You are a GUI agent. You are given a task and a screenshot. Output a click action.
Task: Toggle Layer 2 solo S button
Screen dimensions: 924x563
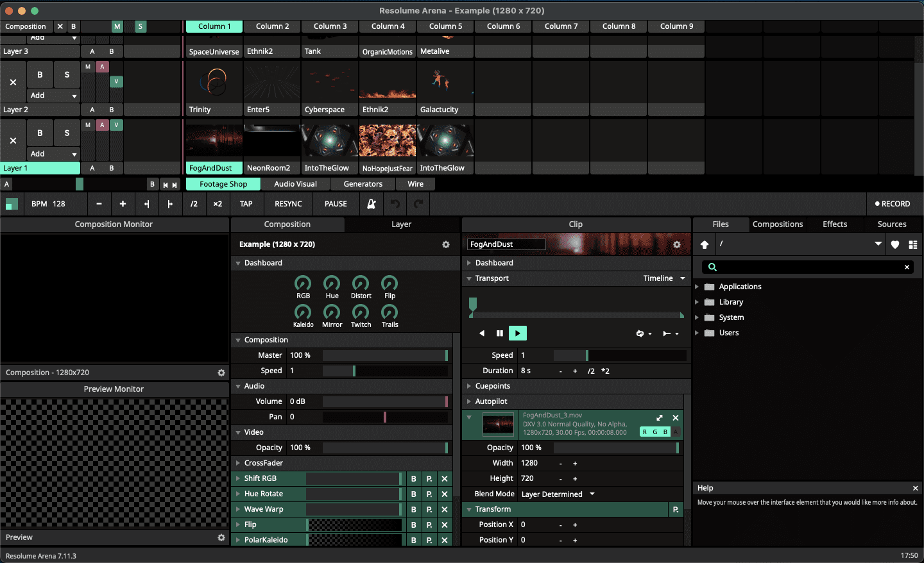coord(67,74)
